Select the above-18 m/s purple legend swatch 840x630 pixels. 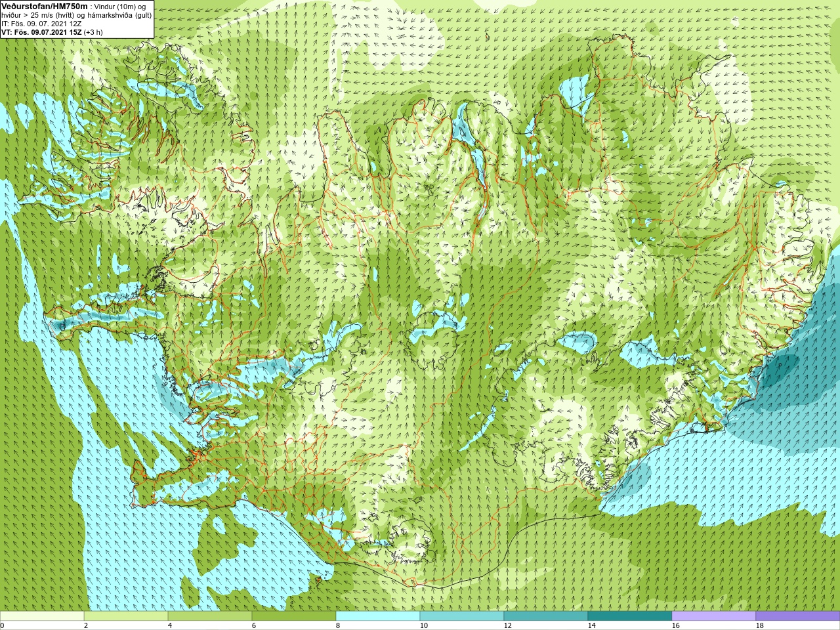798,616
